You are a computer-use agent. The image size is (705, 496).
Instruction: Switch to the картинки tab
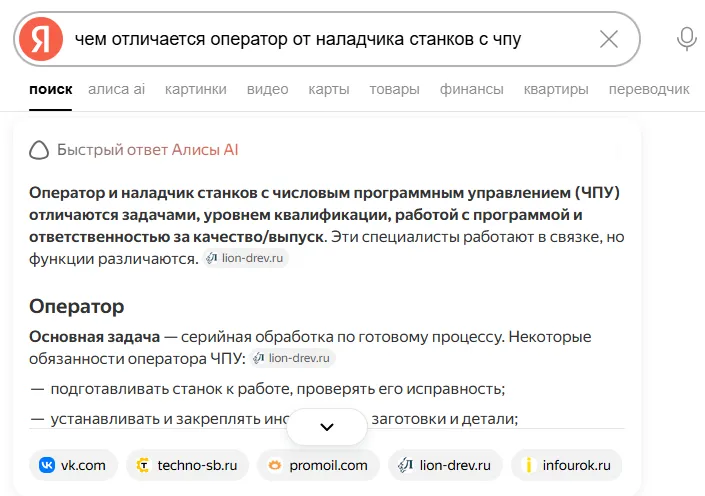coord(196,89)
